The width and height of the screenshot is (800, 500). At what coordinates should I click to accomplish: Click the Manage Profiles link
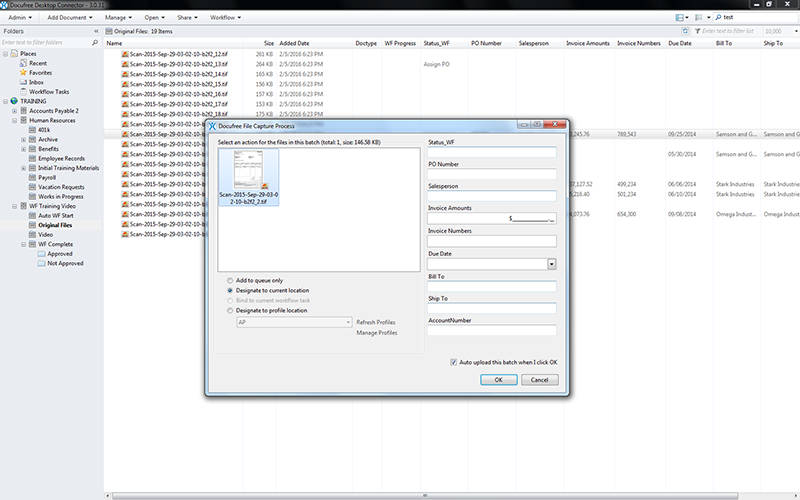pos(376,332)
